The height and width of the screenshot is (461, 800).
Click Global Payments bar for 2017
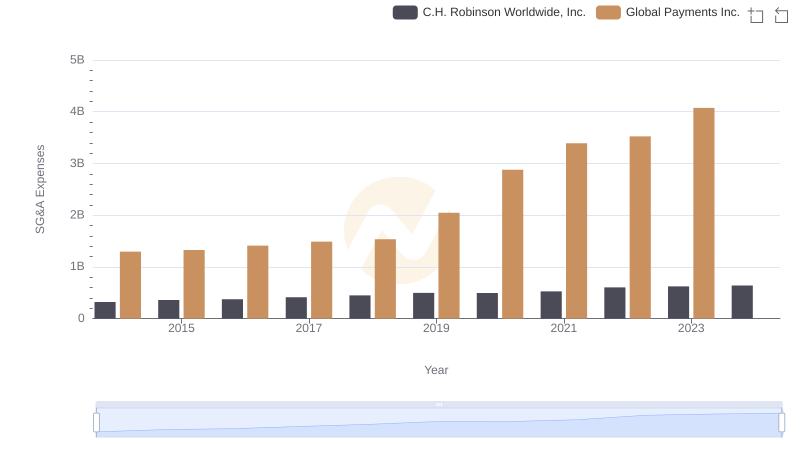tap(321, 280)
